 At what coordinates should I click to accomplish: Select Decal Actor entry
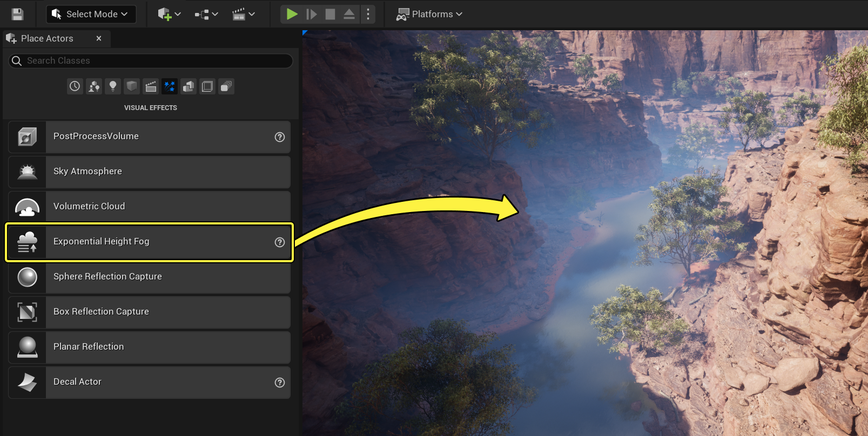150,383
